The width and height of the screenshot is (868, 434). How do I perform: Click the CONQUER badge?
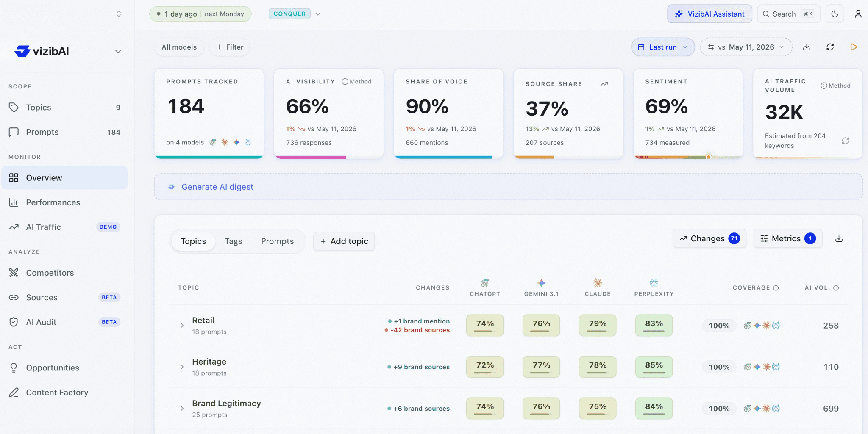289,14
